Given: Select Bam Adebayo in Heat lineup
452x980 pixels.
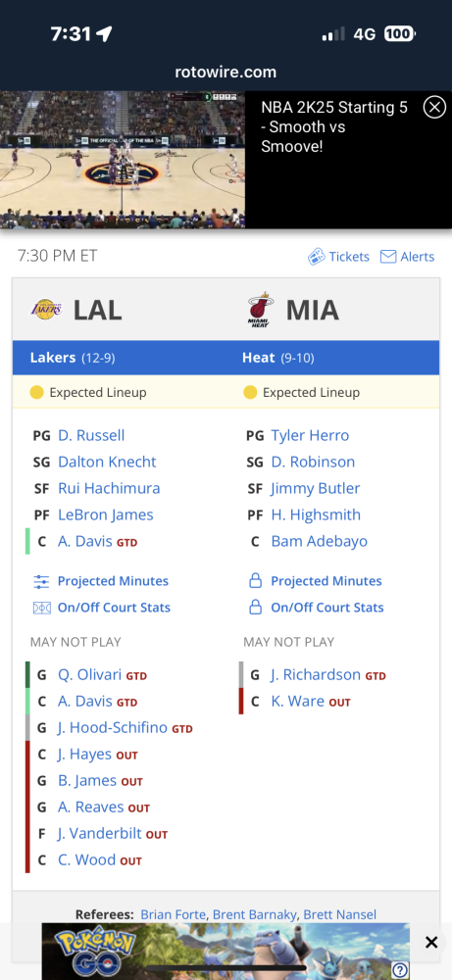Looking at the screenshot, I should [320, 541].
